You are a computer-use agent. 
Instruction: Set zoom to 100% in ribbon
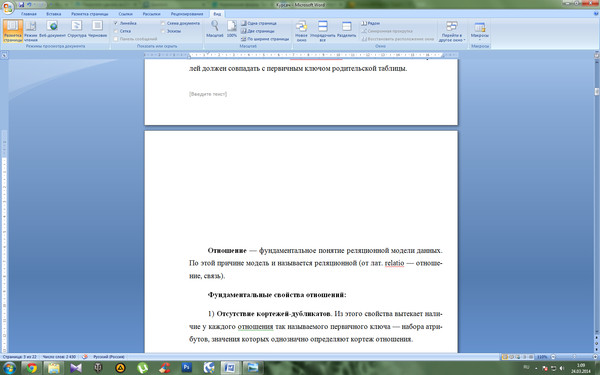pyautogui.click(x=232, y=29)
